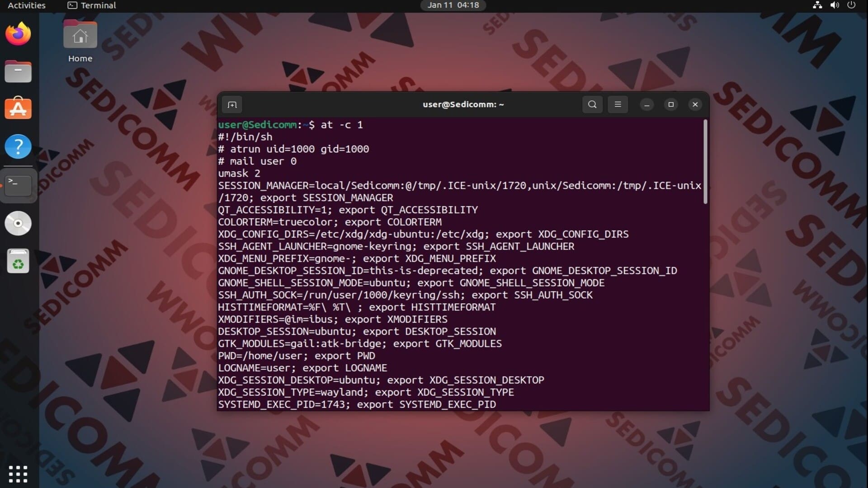
Task: Open the date and time calendar
Action: [453, 5]
